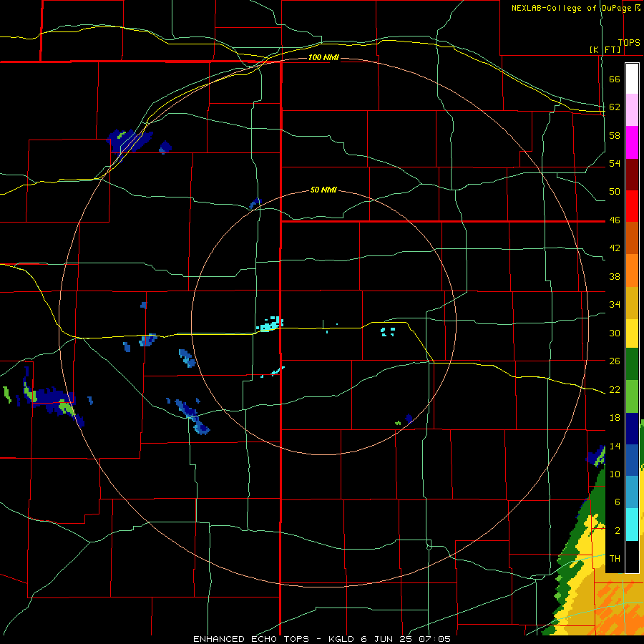The width and height of the screenshot is (644, 644).
Task: Click the legend value 22
Action: (615, 389)
